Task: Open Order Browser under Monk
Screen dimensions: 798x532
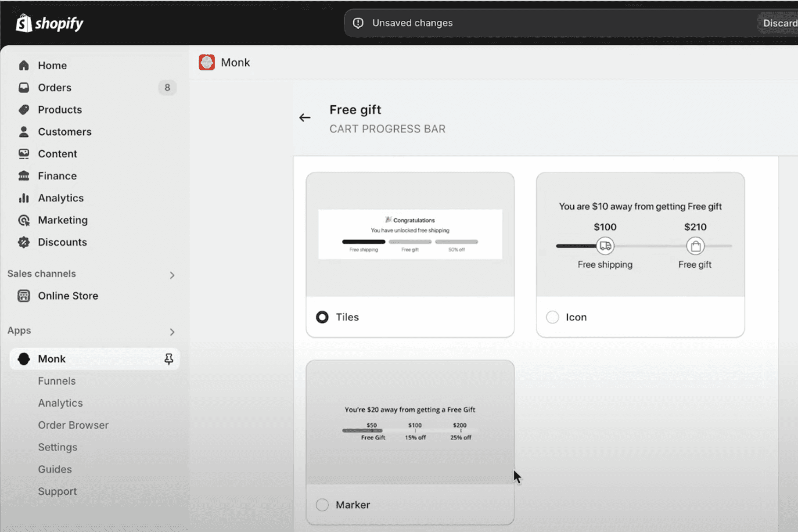Action: (x=73, y=425)
